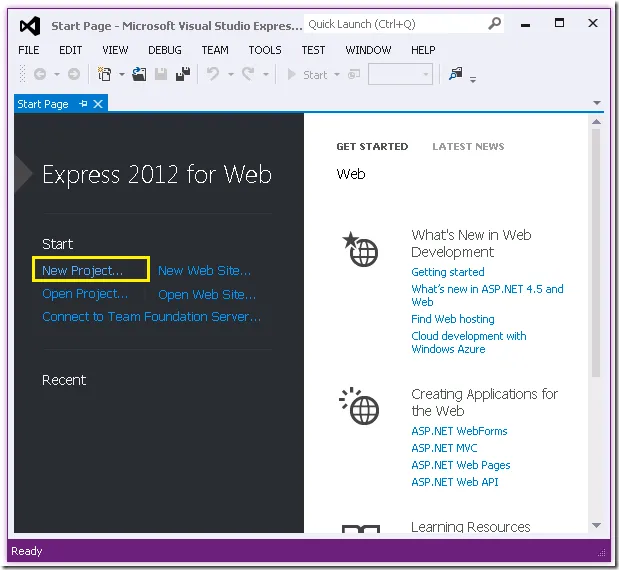Toggle the pin on Start Page tab
The width and height of the screenshot is (619, 570).
pyautogui.click(x=83, y=104)
